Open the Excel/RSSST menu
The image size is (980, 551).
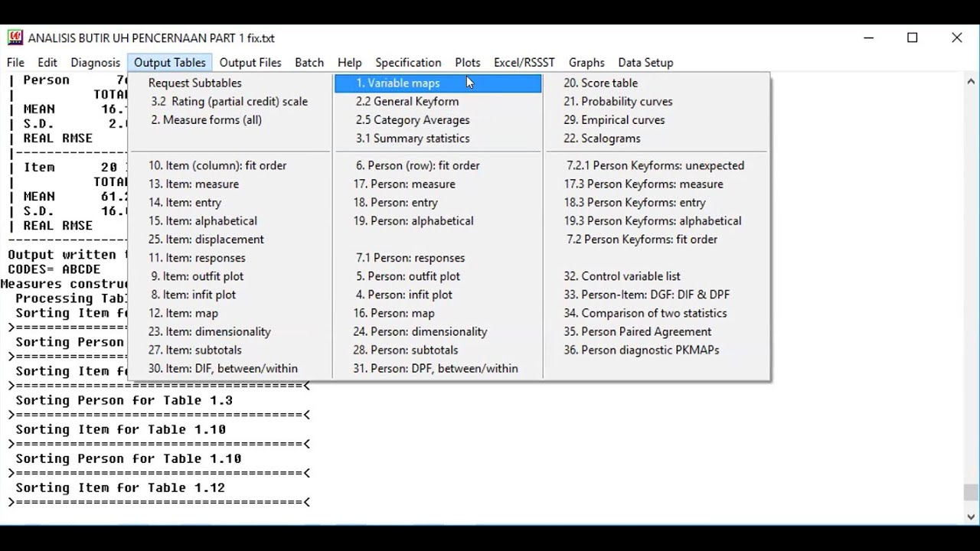pos(524,63)
